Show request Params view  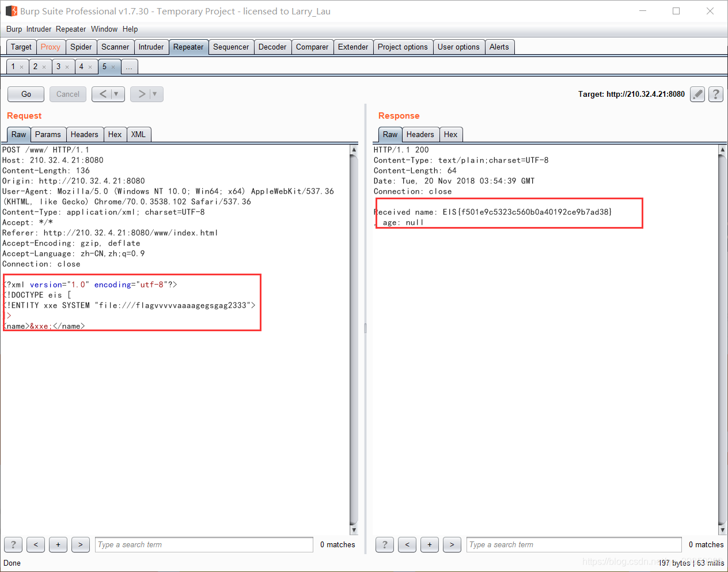[48, 135]
